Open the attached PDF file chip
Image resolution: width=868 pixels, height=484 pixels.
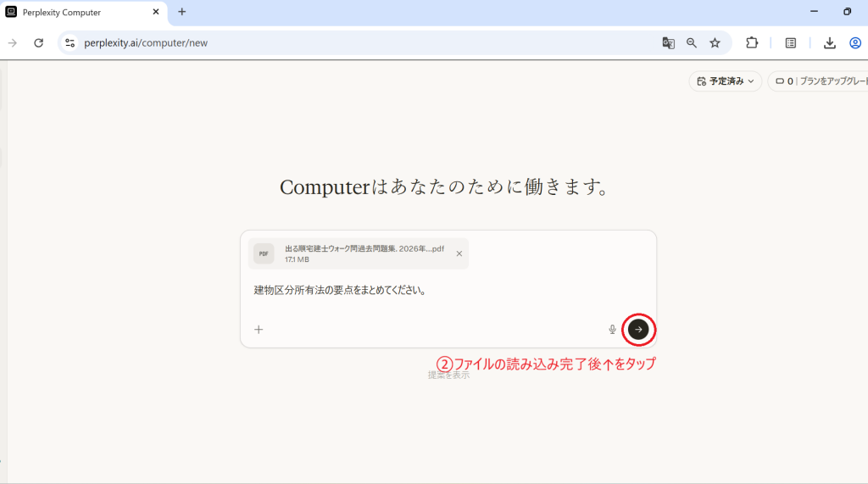[x=356, y=253]
